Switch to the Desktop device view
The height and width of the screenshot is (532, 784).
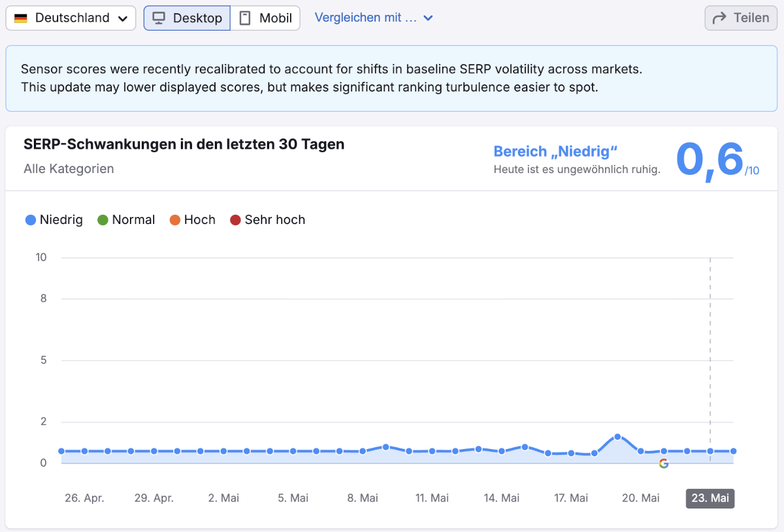click(x=187, y=18)
